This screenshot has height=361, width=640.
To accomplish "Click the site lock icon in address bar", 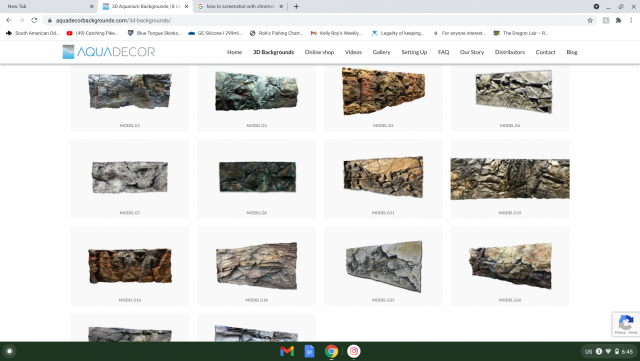I will (50, 20).
